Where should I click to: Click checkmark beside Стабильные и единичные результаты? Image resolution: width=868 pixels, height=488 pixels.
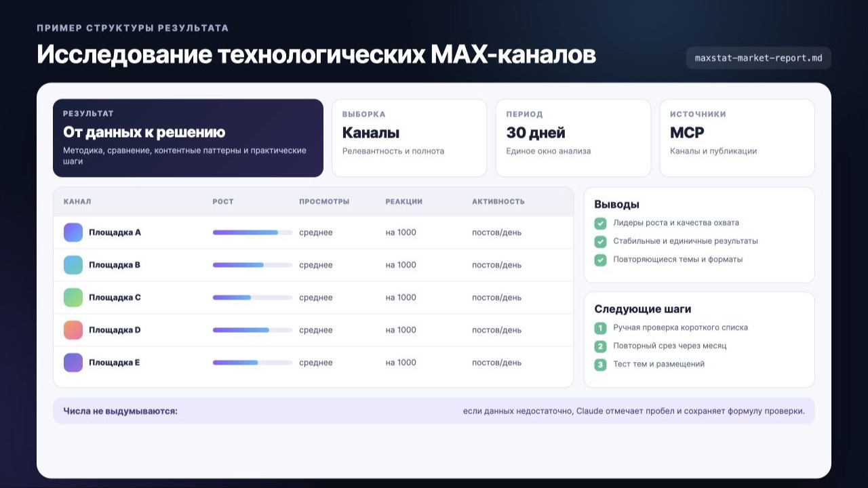[600, 241]
